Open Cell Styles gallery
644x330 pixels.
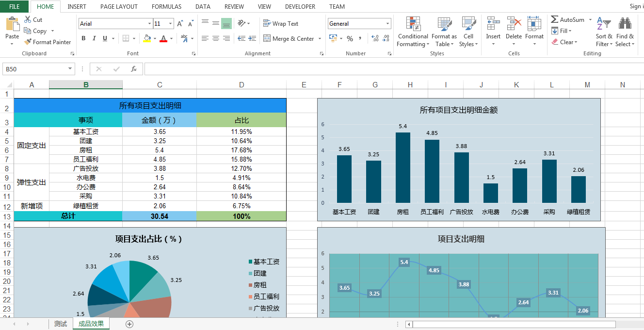tap(468, 32)
